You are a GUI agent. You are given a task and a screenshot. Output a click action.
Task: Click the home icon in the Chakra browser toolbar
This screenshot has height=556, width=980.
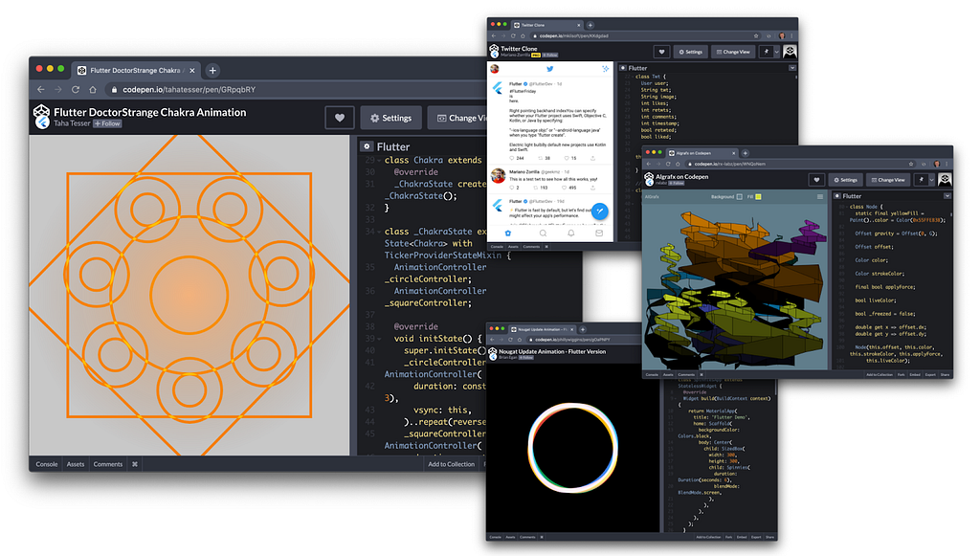[x=93, y=90]
